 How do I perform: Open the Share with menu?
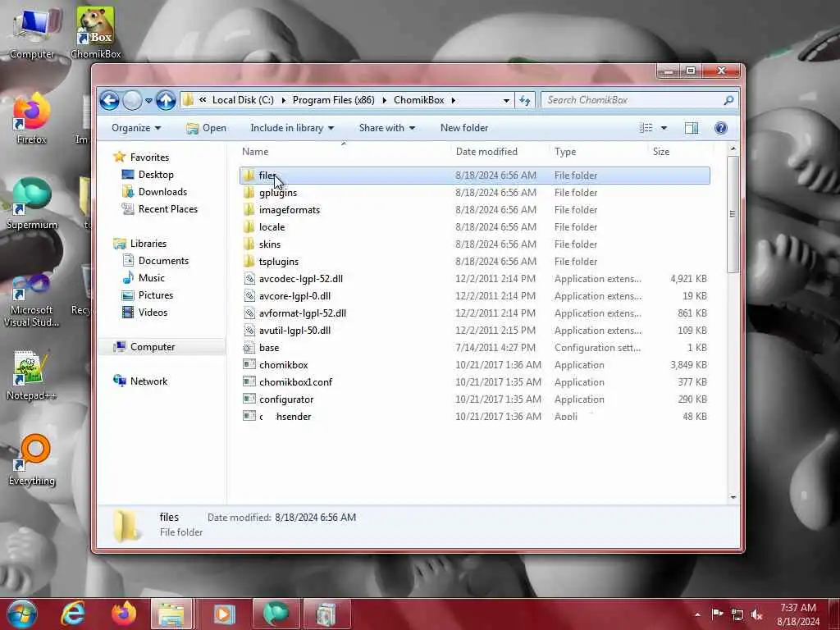pyautogui.click(x=387, y=128)
